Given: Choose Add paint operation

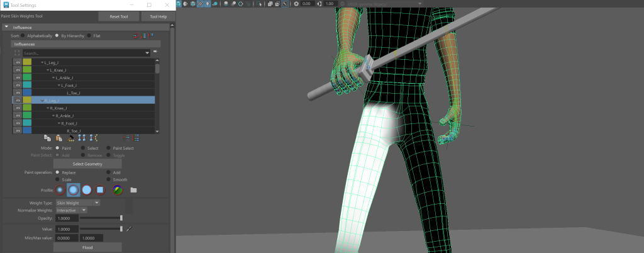Looking at the screenshot, I should (x=108, y=172).
